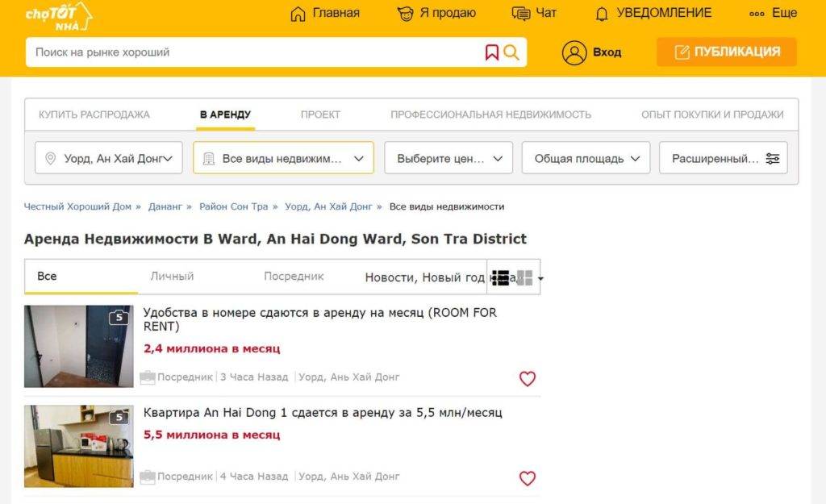This screenshot has width=826, height=504.
Task: Follow the Дананг breadcrumb link
Action: tap(165, 206)
